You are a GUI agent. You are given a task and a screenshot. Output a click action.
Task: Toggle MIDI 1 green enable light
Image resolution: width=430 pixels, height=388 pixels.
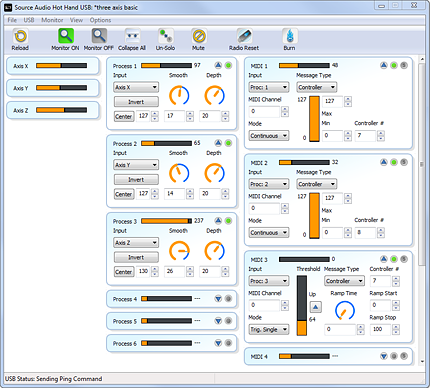click(x=394, y=65)
